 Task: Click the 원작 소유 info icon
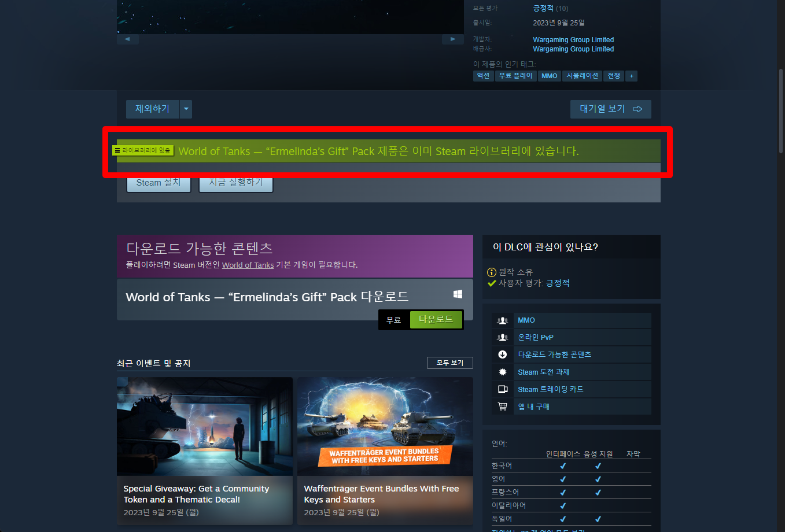492,272
